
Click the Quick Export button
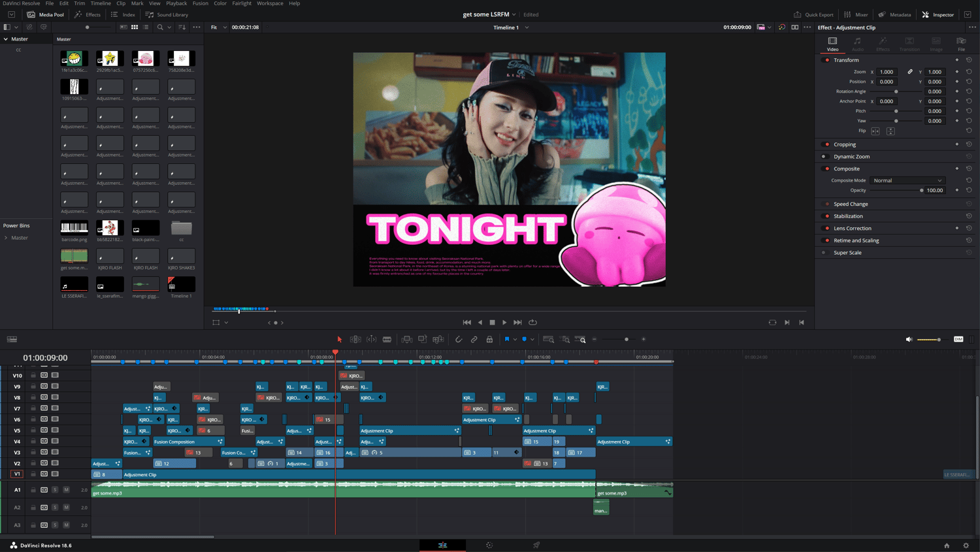click(x=813, y=14)
